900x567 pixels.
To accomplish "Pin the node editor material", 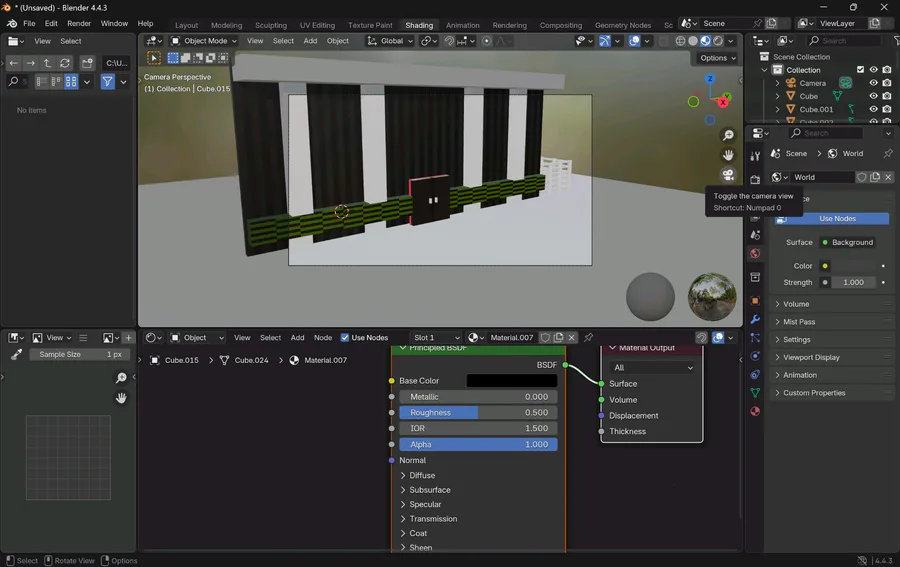I will pos(588,337).
